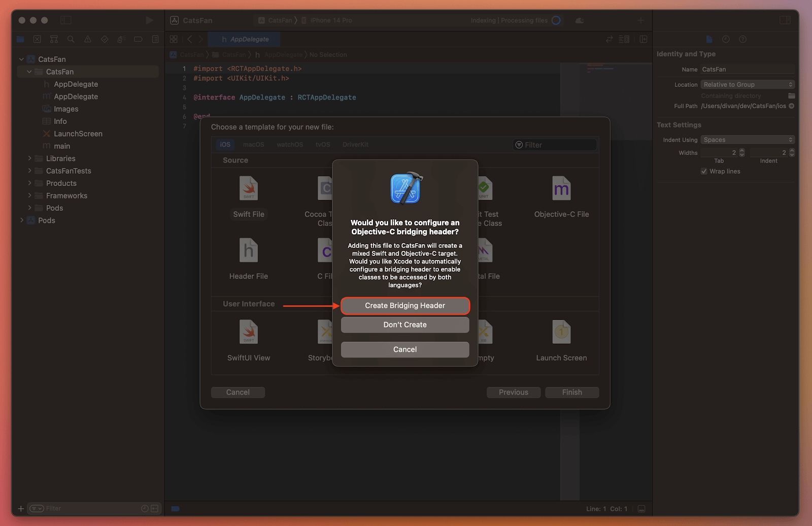Open the Indent Using Spaces dropdown
This screenshot has height=526, width=812.
point(747,140)
